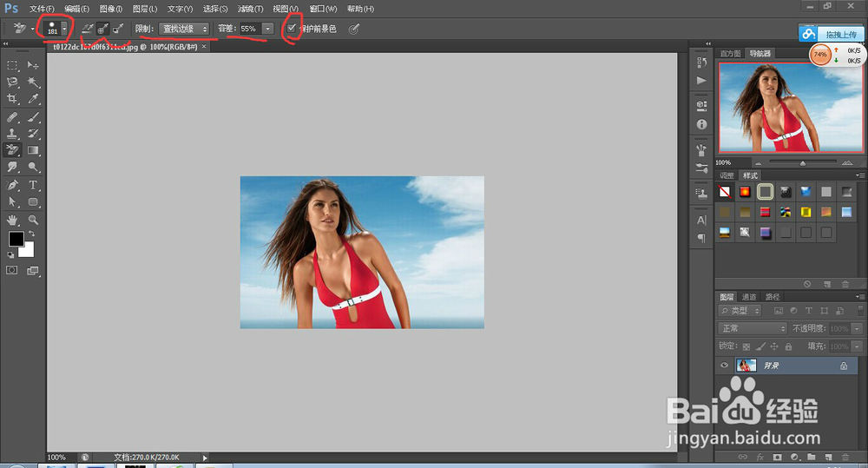The width and height of the screenshot is (868, 468).
Task: Click the background color white swatch
Action: coord(29,252)
